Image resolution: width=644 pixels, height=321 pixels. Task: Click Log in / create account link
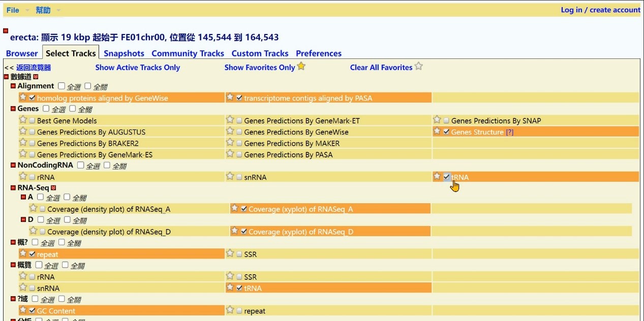click(600, 10)
